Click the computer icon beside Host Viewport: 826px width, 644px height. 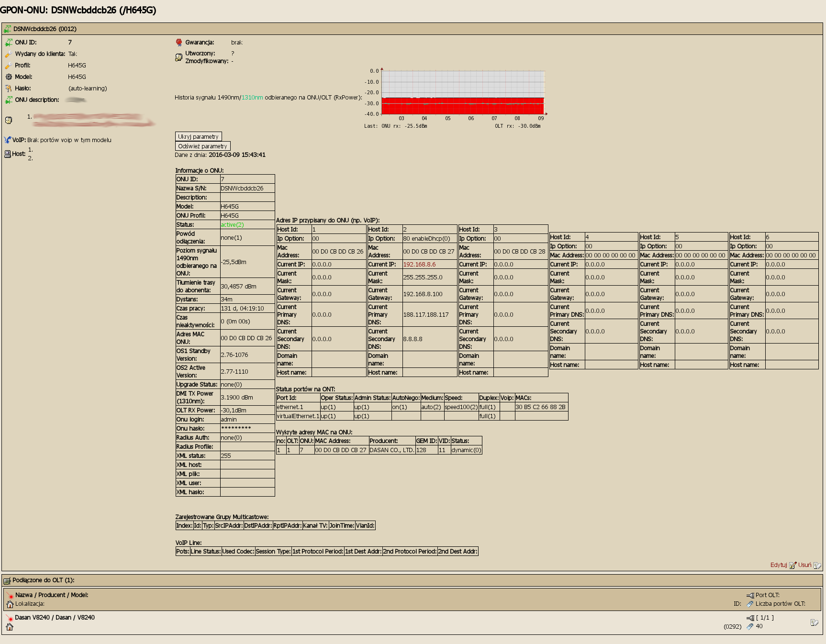point(8,154)
